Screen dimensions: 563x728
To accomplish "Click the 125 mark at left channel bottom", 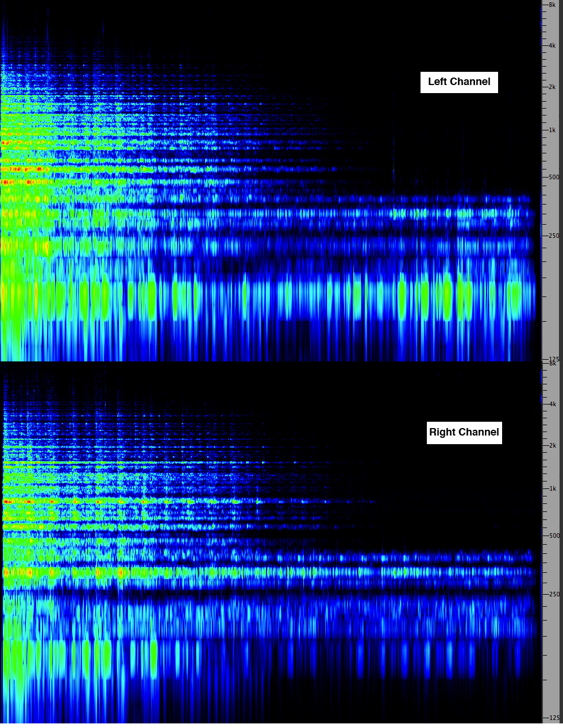I will pos(552,359).
